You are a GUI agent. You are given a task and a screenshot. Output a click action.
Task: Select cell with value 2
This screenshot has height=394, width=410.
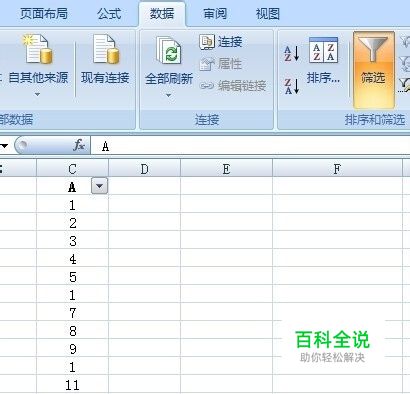coord(72,223)
